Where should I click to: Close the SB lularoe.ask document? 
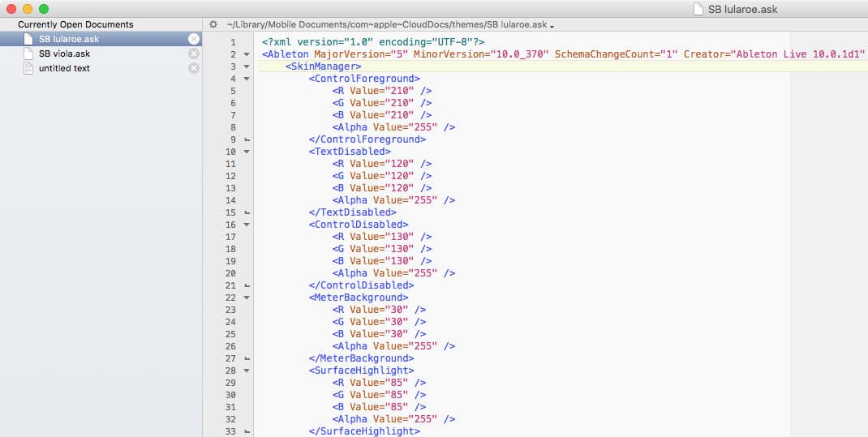(x=193, y=39)
